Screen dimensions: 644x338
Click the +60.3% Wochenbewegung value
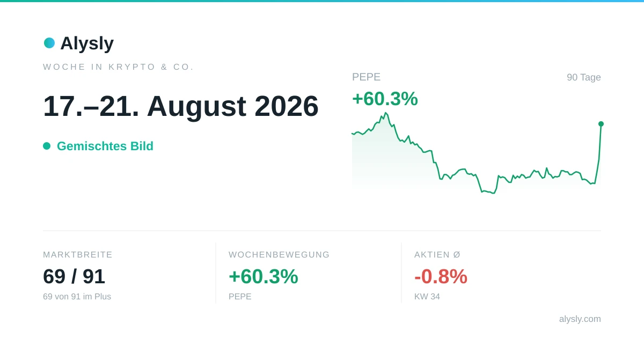[264, 276]
